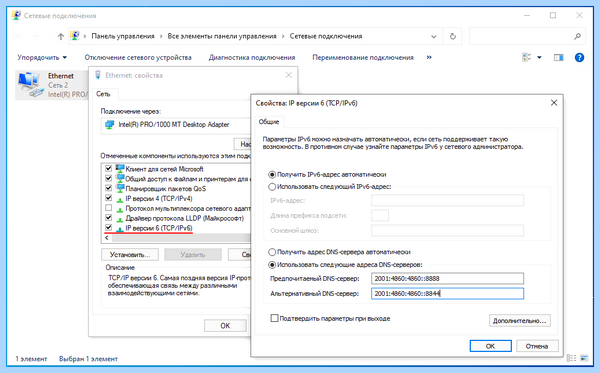This screenshot has height=373, width=600.
Task: Click the Network Connections window title icon
Action: tap(16, 15)
